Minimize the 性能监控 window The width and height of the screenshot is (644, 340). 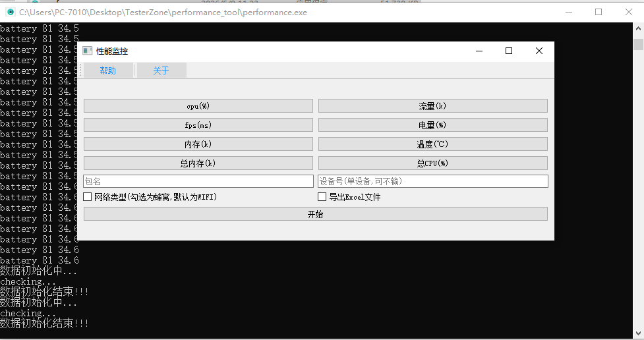[479, 51]
